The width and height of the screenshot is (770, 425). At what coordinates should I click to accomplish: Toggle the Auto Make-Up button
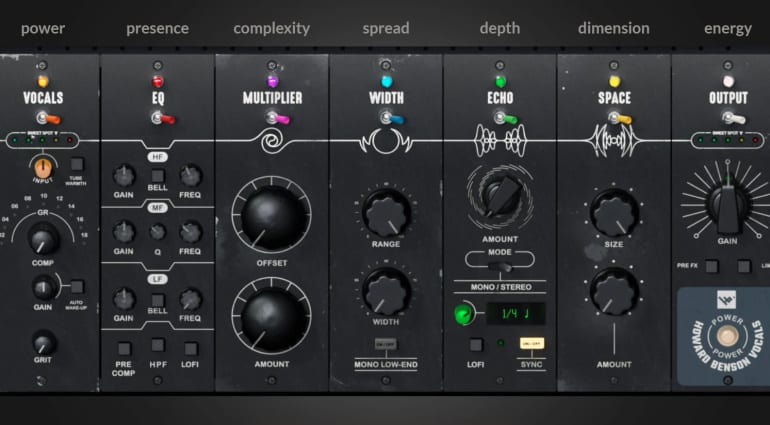tap(77, 287)
